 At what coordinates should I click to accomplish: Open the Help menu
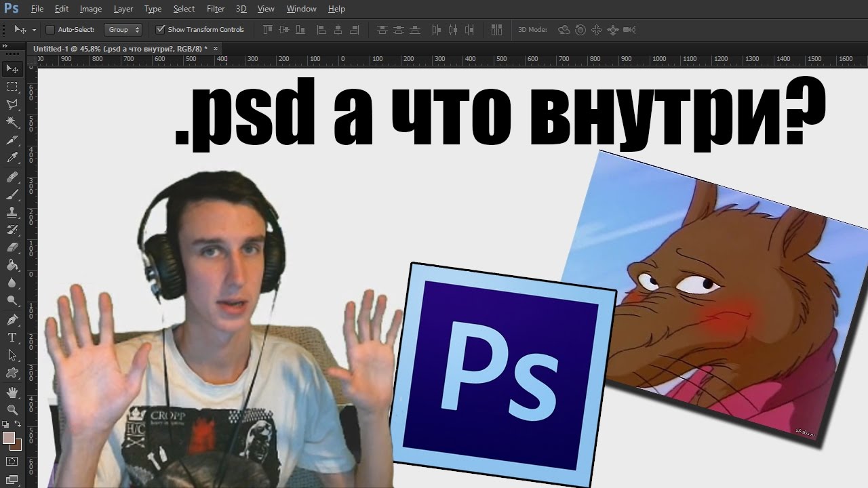pos(336,9)
